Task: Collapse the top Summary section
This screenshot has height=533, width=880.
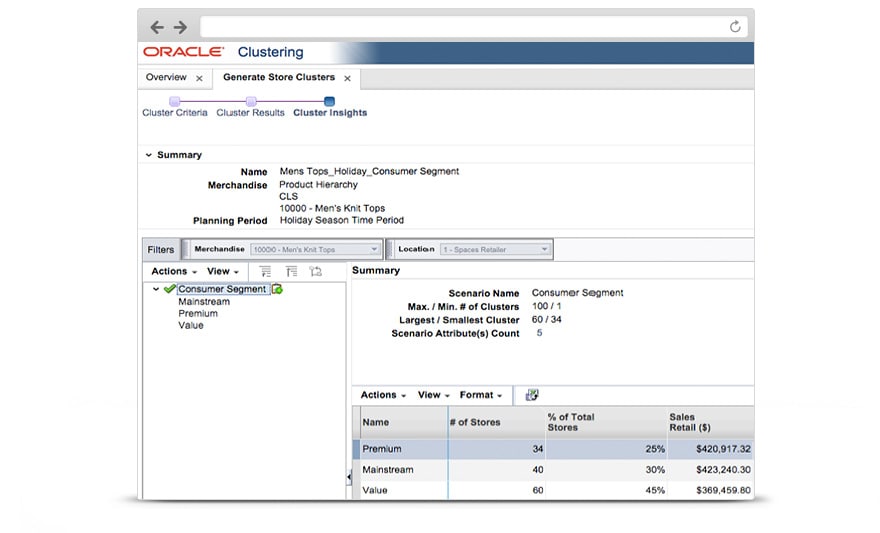Action: (x=149, y=155)
